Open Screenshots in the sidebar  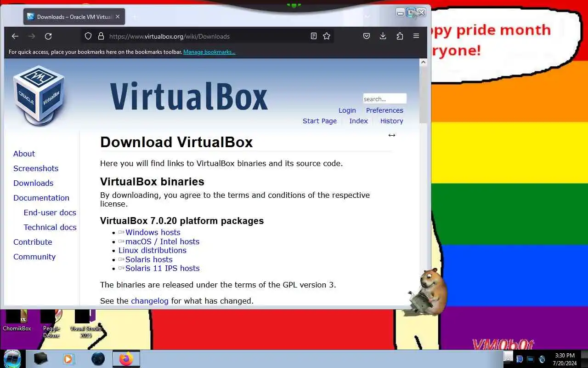point(36,168)
